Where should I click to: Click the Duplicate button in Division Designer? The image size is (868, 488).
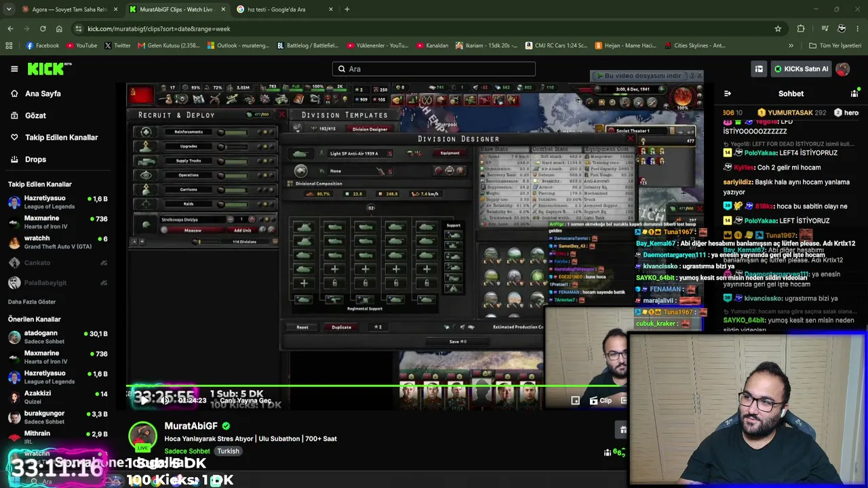coord(341,327)
